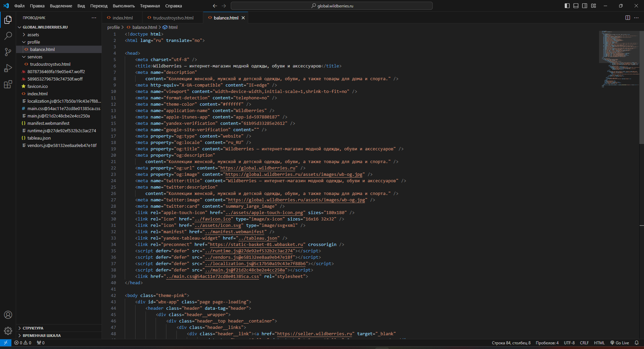Split the editor to the right
644x349 pixels.
(x=628, y=18)
